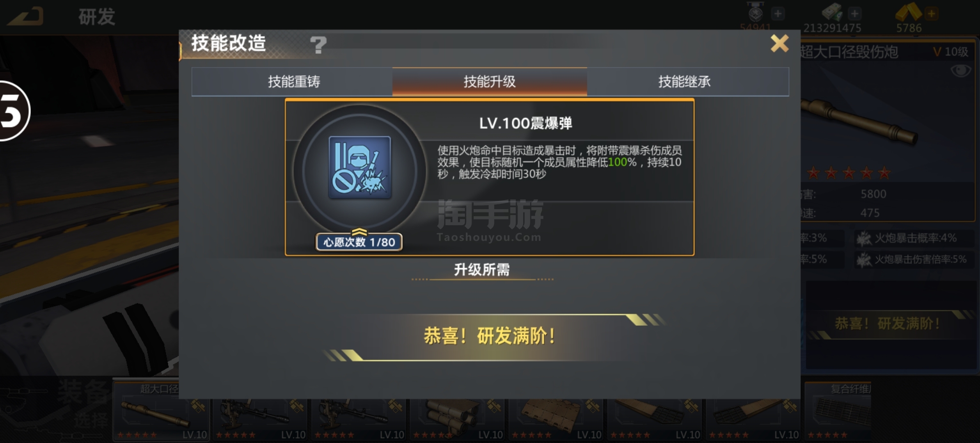Screen dimensions: 980x443
Task: Choose the rocket launcher equipment thumbnail
Action: click(x=457, y=411)
